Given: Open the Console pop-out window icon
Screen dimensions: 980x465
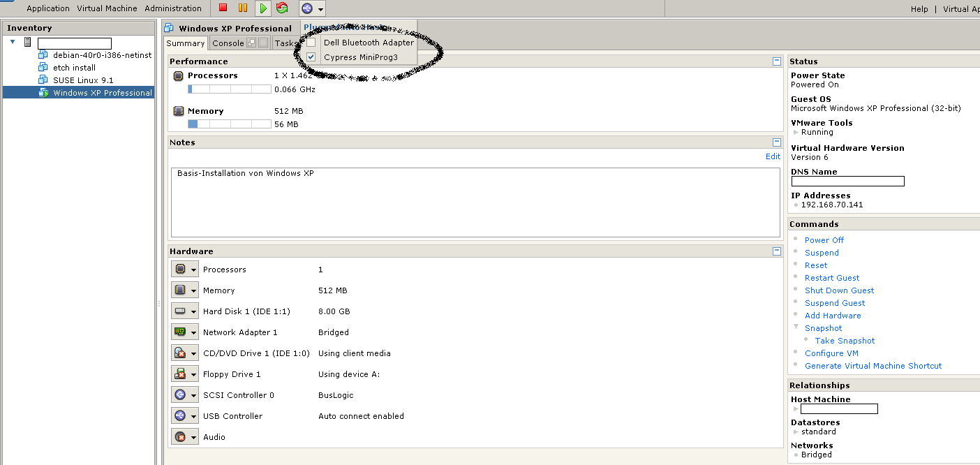Looking at the screenshot, I should click(251, 43).
